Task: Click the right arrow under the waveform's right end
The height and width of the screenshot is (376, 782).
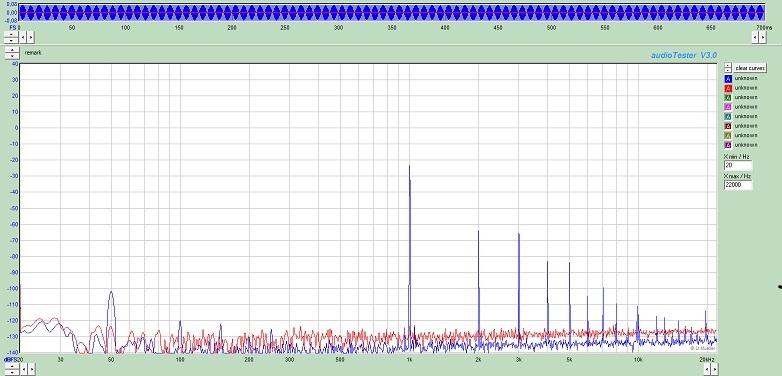Action: pyautogui.click(x=763, y=37)
